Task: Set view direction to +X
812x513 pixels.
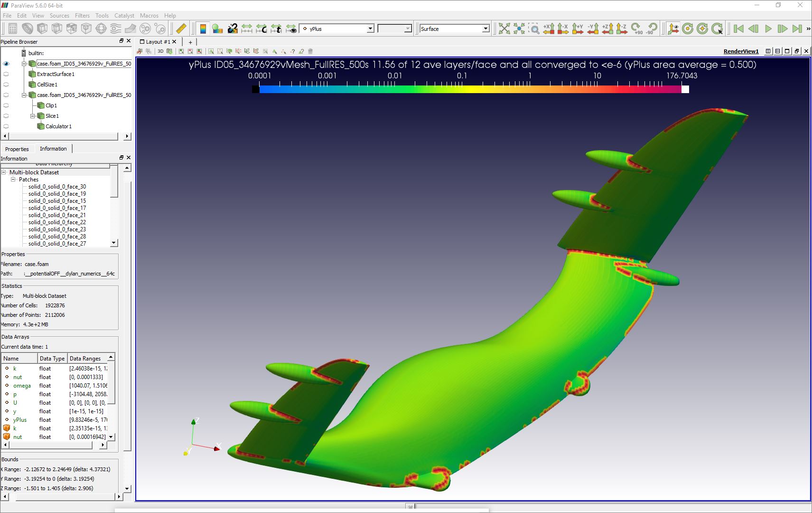Action: [x=549, y=28]
